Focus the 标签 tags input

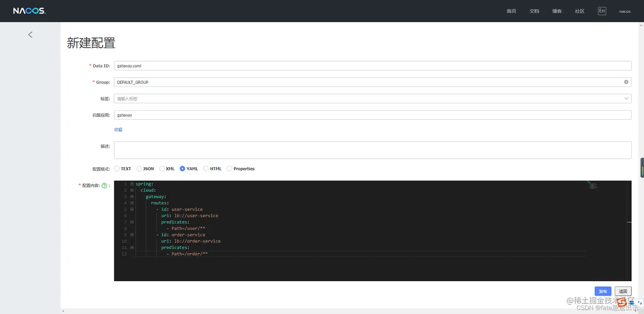click(x=373, y=98)
